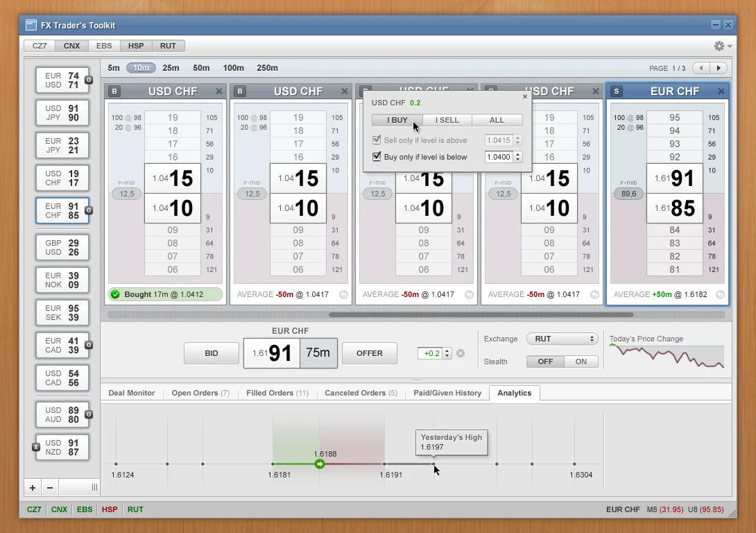Close the EUR CHF panel
The image size is (756, 533).
pos(721,91)
